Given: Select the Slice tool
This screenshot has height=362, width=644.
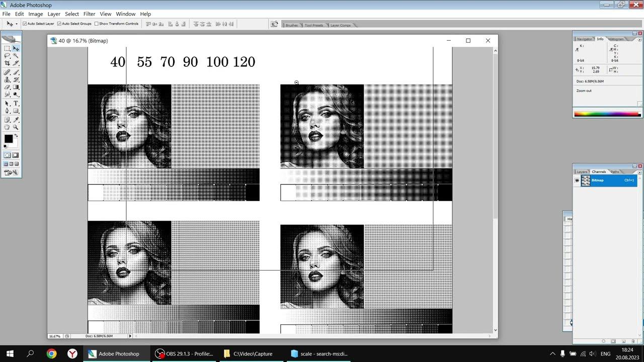Looking at the screenshot, I should coord(16,62).
